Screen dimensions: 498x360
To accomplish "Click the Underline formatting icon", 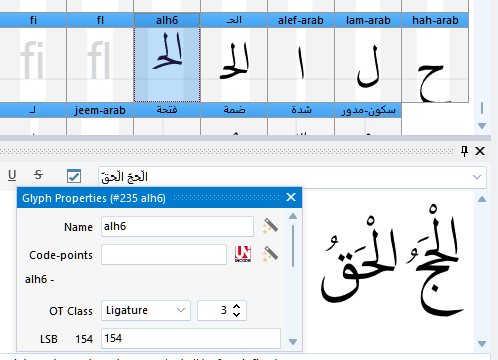I will click(12, 175).
